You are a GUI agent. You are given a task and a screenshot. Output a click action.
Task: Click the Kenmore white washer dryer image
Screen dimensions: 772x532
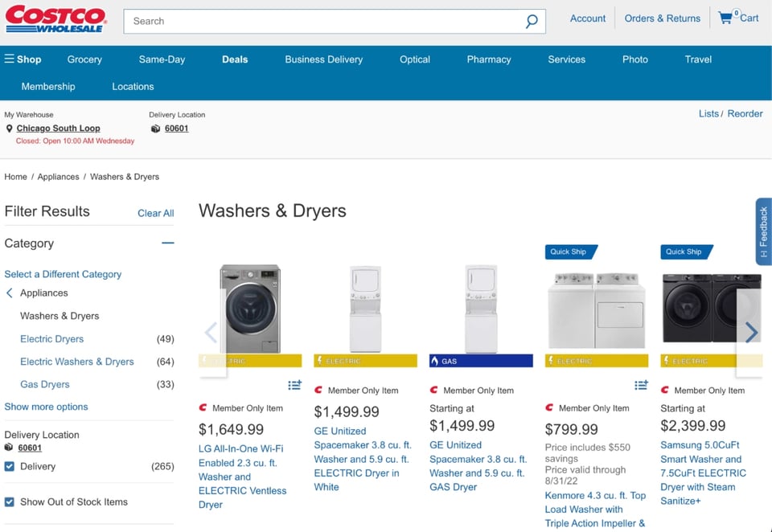click(x=596, y=310)
